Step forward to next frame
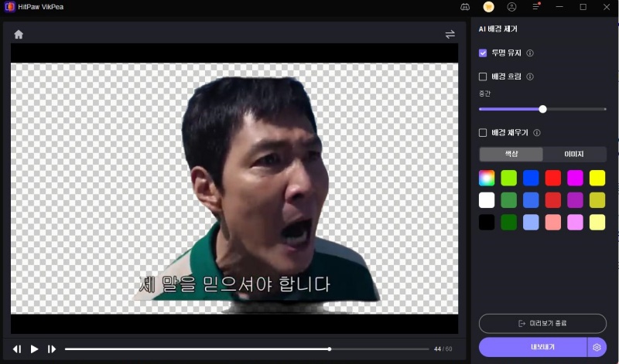Viewport: 619px width, 364px height. click(52, 349)
